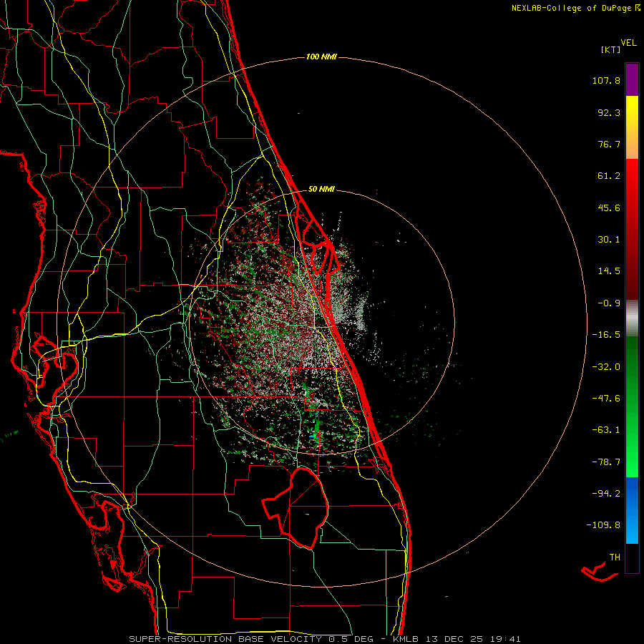
Task: Click the purple segment of the color bar
Action: point(632,79)
